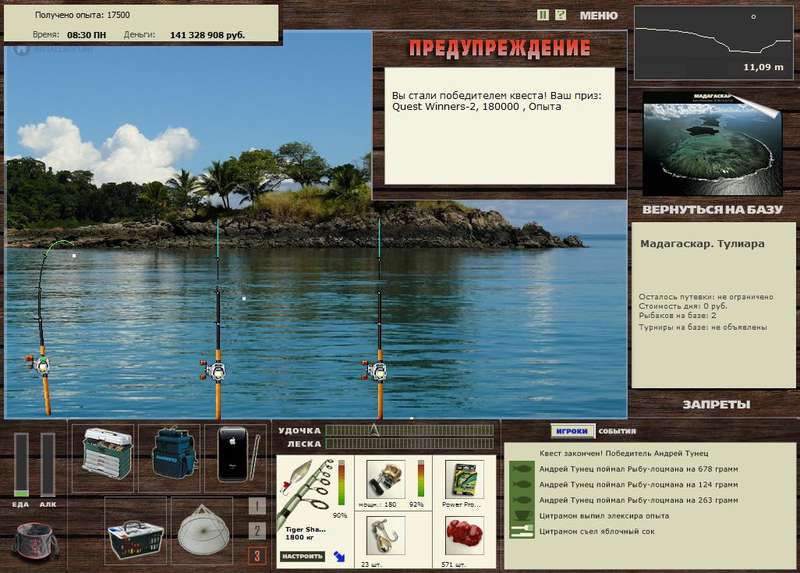Open the МЕНЮ game menu
The image size is (800, 573).
598,16
